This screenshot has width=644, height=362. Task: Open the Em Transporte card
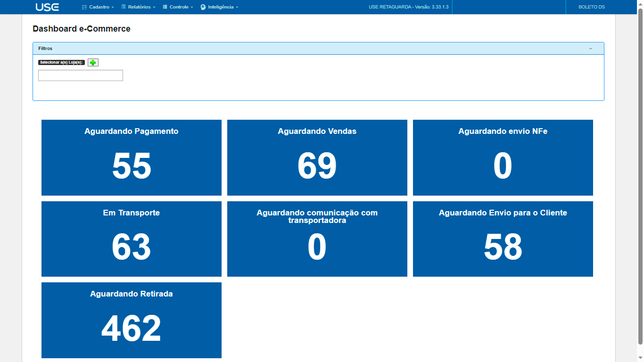[132, 239]
